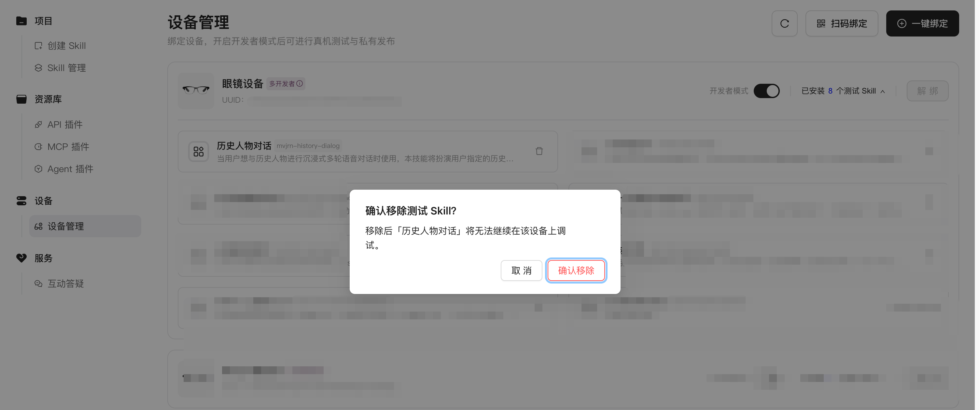Delete 历史人物对话 with trash icon

[x=539, y=151]
